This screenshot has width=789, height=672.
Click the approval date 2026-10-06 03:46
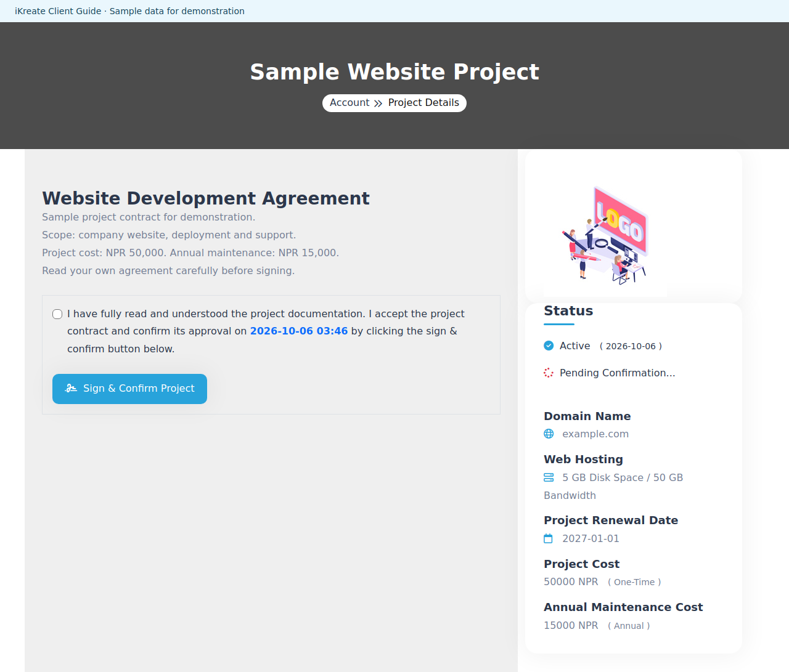pos(299,331)
